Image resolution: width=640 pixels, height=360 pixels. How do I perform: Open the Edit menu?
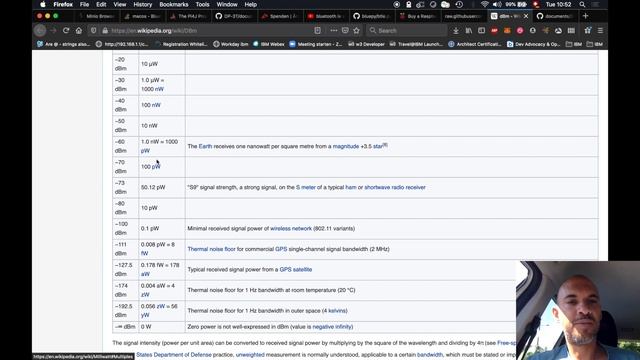[101, 4]
